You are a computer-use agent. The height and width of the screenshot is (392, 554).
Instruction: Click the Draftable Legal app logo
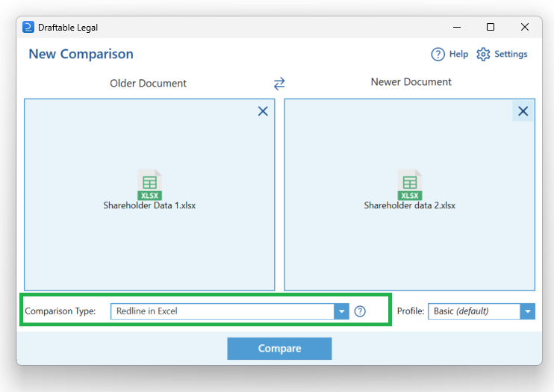(28, 27)
